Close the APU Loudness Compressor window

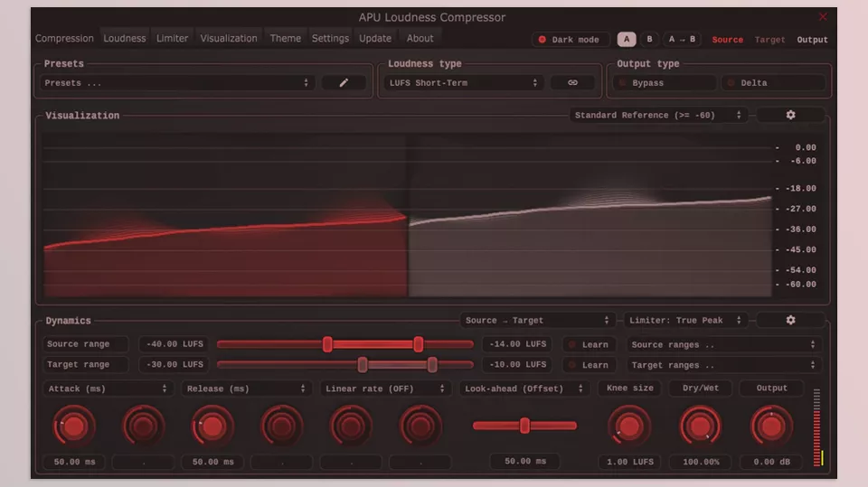pyautogui.click(x=823, y=16)
